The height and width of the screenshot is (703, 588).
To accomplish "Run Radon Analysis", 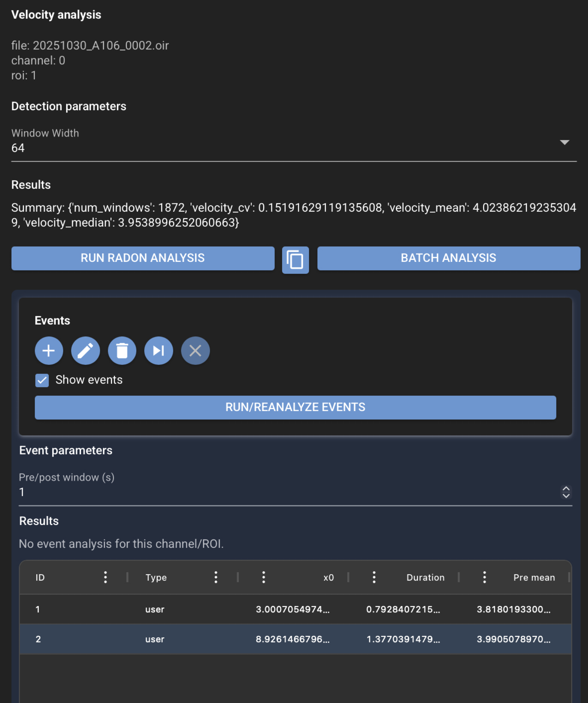I will pos(143,258).
